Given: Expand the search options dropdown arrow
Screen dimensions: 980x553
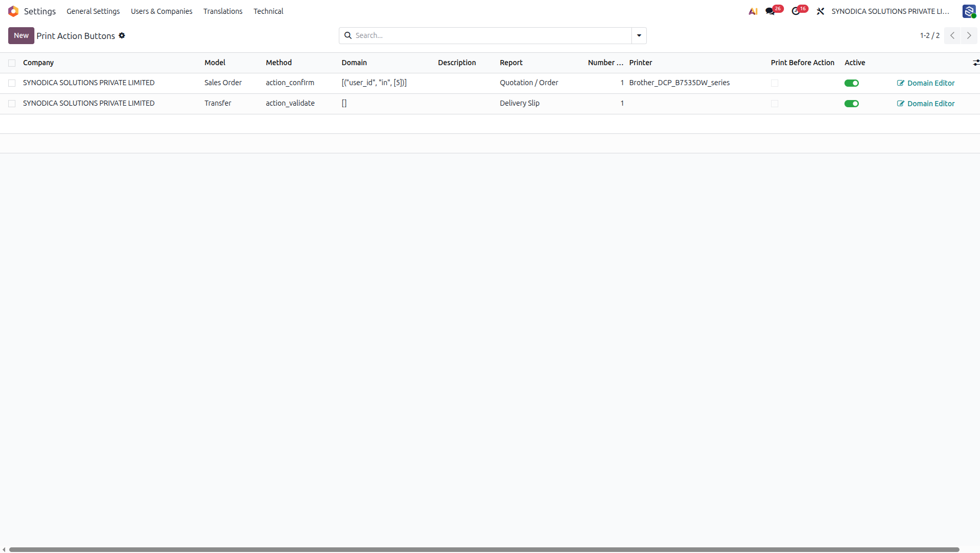Looking at the screenshot, I should click(x=639, y=35).
